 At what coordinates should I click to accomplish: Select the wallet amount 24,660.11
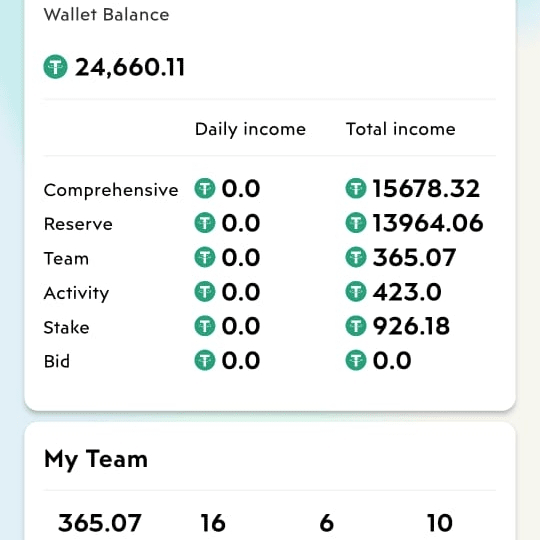pos(130,67)
